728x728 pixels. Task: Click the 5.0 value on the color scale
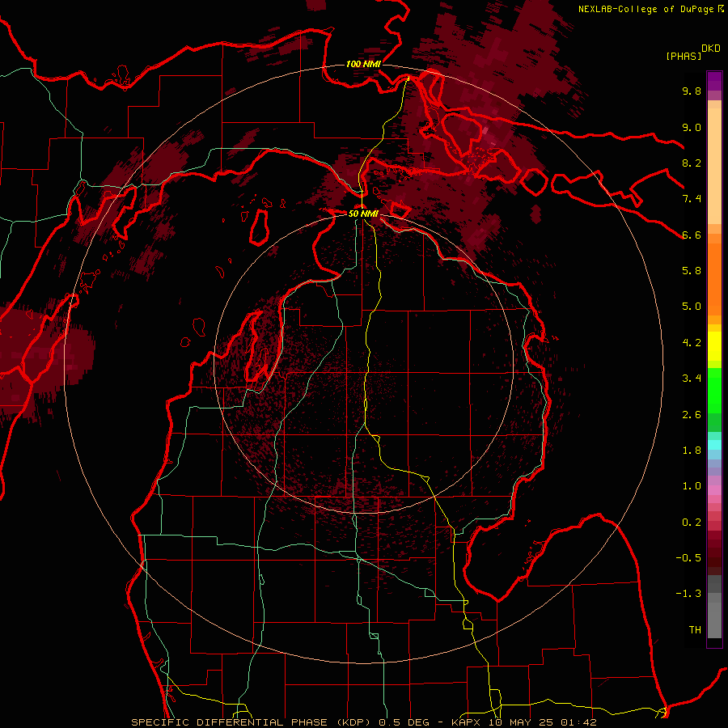pyautogui.click(x=692, y=307)
